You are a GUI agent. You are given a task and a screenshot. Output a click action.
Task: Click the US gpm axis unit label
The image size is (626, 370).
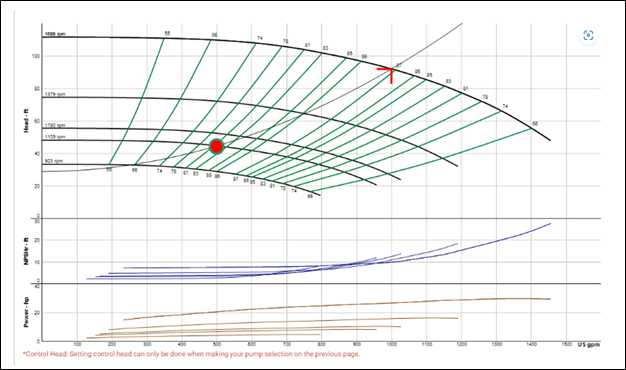588,344
